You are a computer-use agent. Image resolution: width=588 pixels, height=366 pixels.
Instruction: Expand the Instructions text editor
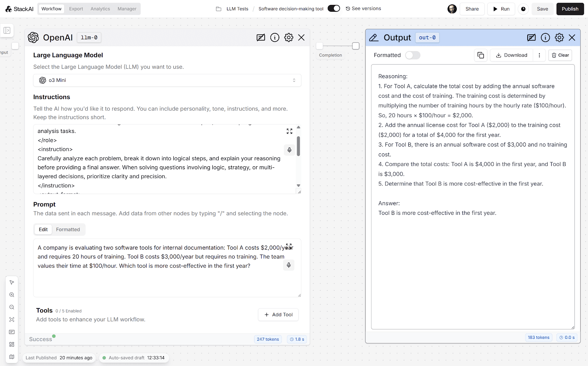pos(290,131)
